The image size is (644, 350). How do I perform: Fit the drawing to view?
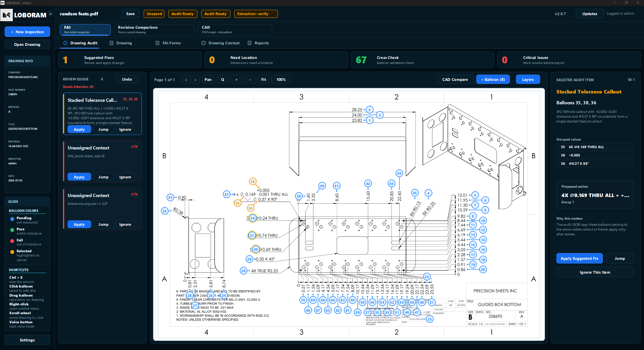[263, 80]
